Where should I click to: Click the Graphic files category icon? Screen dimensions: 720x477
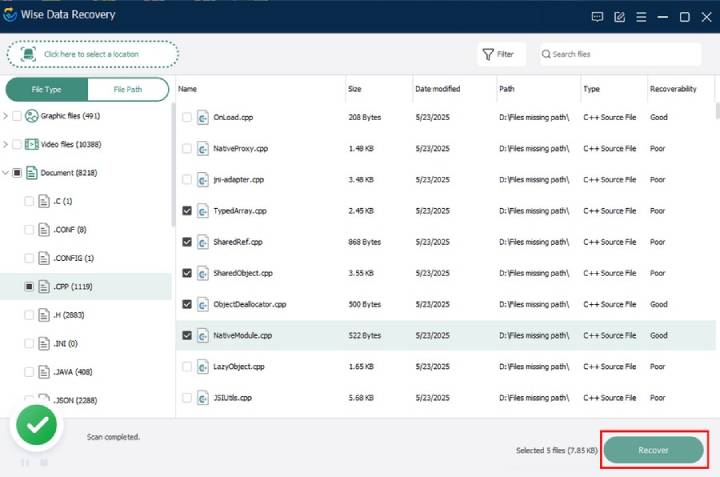31,116
